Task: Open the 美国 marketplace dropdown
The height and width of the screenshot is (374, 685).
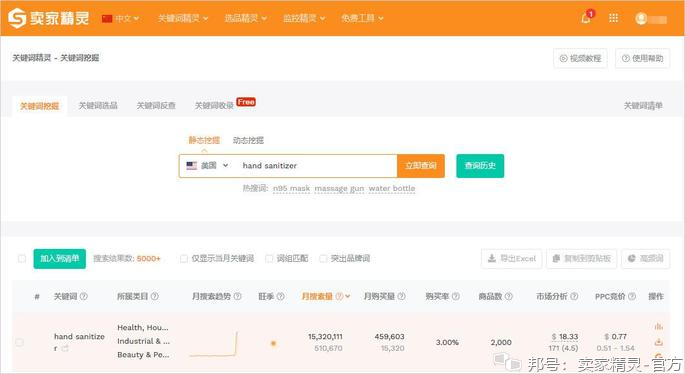Action: point(207,166)
